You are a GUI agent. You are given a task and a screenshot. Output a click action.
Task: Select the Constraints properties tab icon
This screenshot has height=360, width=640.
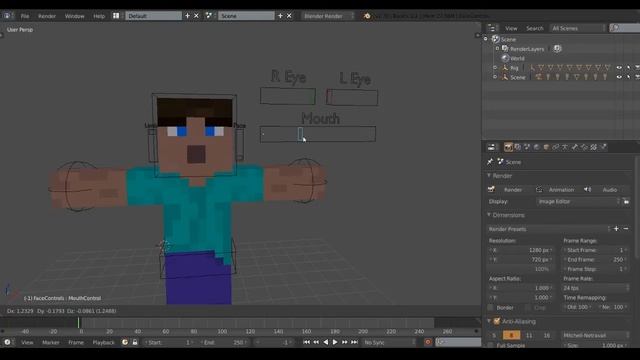556,147
